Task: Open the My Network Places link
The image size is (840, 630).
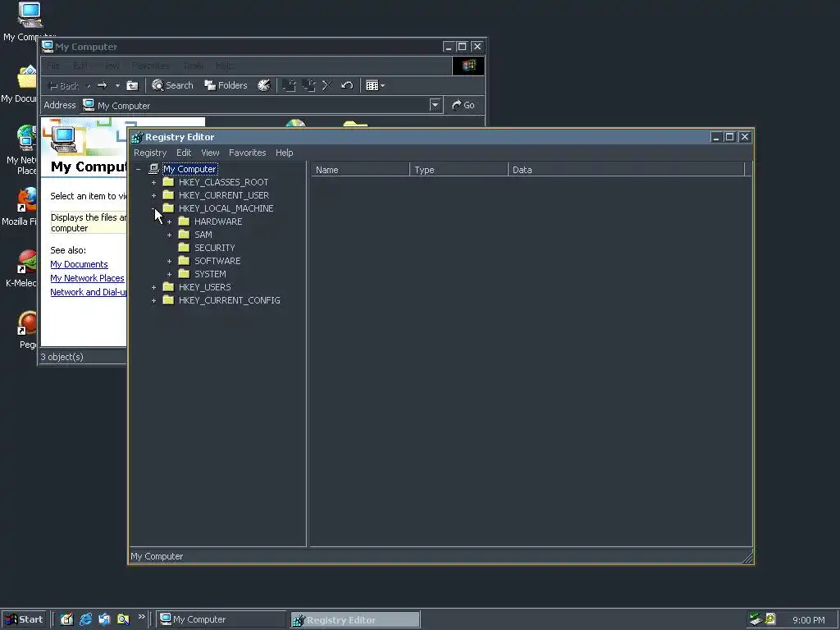Action: (87, 278)
